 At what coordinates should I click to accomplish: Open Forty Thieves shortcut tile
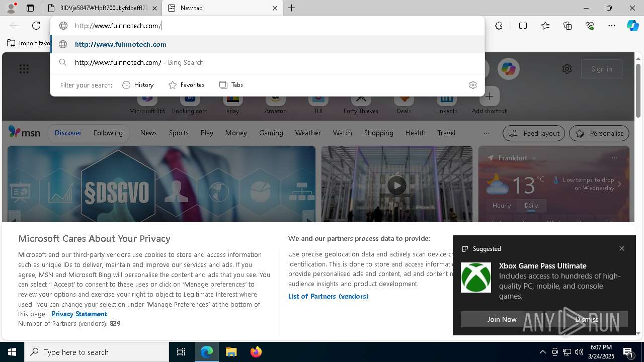tap(361, 101)
